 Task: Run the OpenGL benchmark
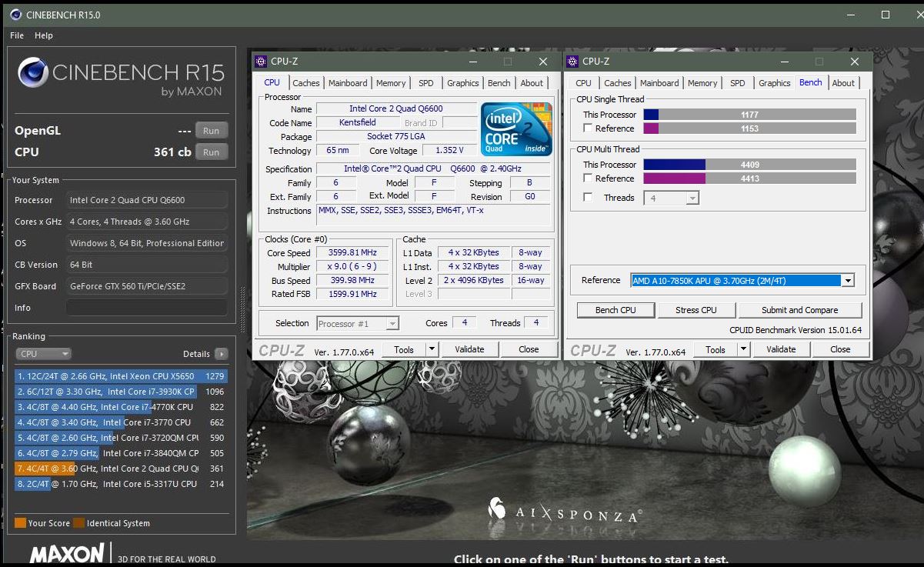coord(212,131)
